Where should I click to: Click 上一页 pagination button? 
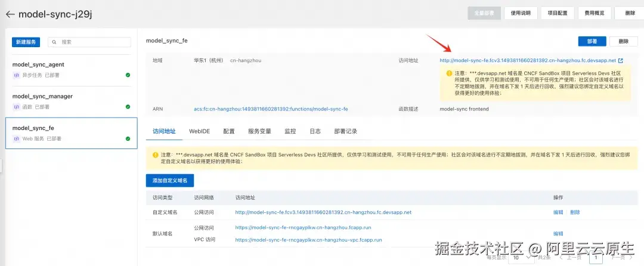(x=571, y=258)
